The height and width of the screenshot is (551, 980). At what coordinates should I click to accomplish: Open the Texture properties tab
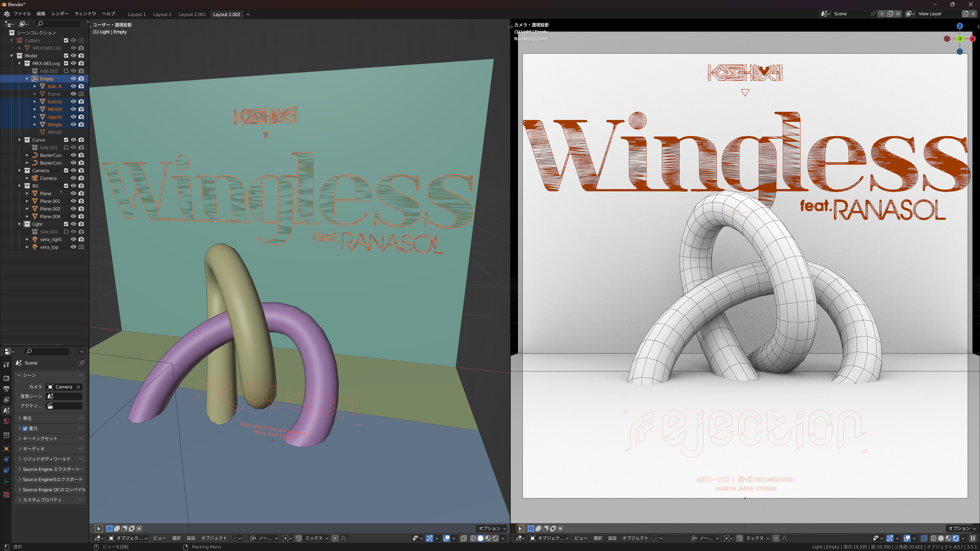6,495
